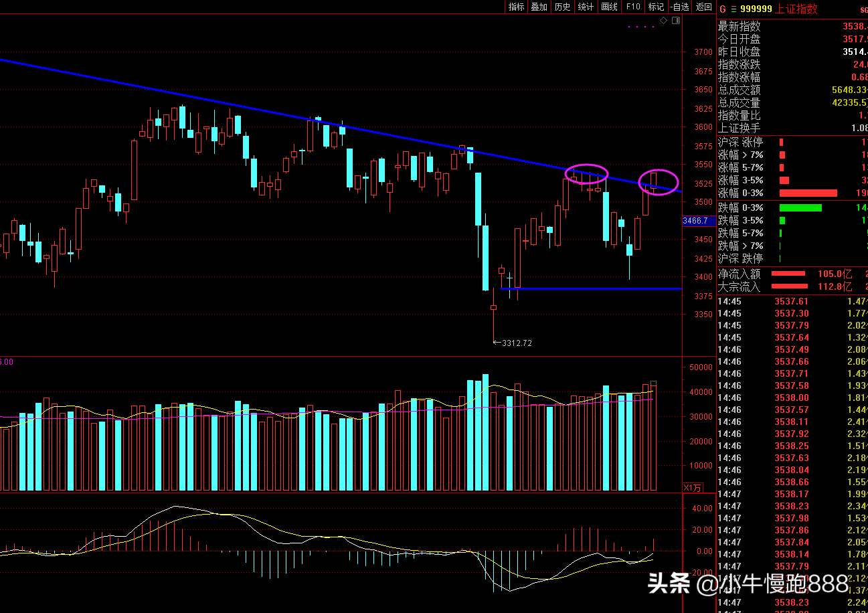Select the 标记 mark tool
This screenshot has height=613, width=868.
coord(656,7)
